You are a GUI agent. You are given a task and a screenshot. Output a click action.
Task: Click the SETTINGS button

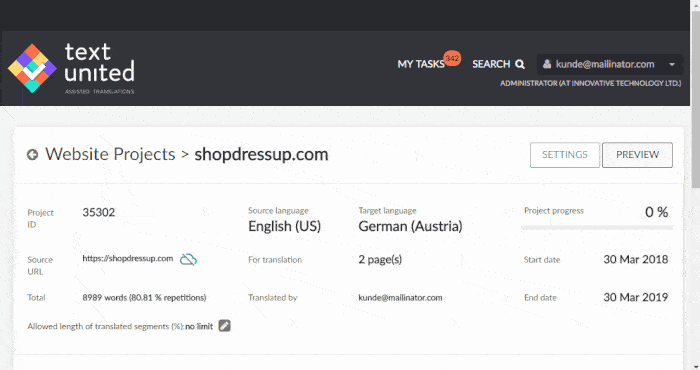coord(565,155)
